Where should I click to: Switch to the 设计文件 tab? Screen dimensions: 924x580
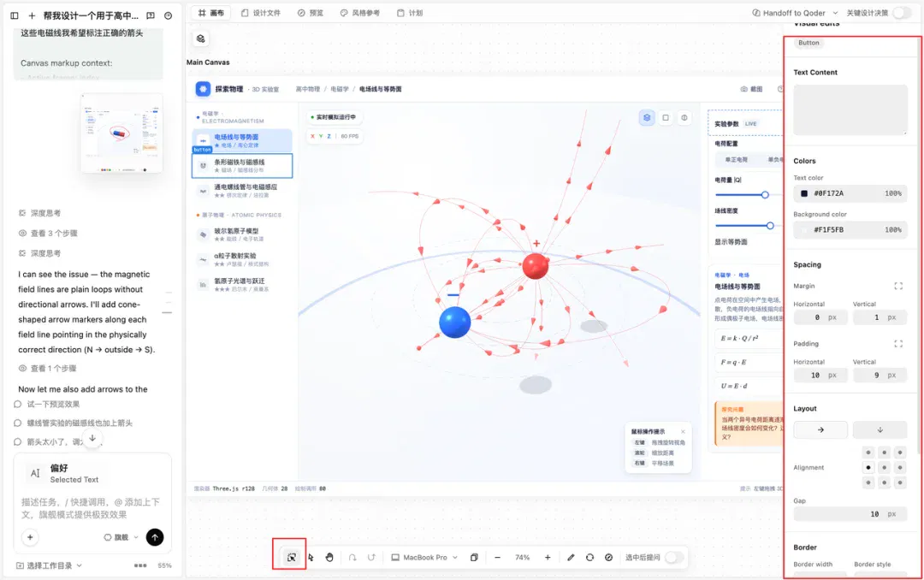coord(261,13)
